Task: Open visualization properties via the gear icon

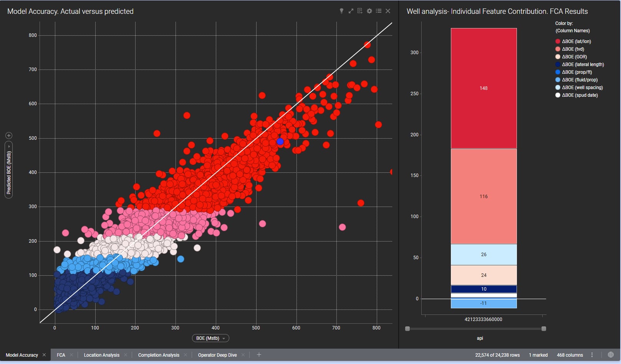Action: (x=369, y=11)
